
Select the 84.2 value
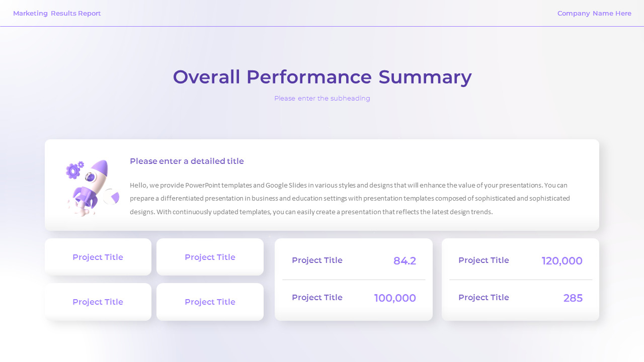point(405,261)
